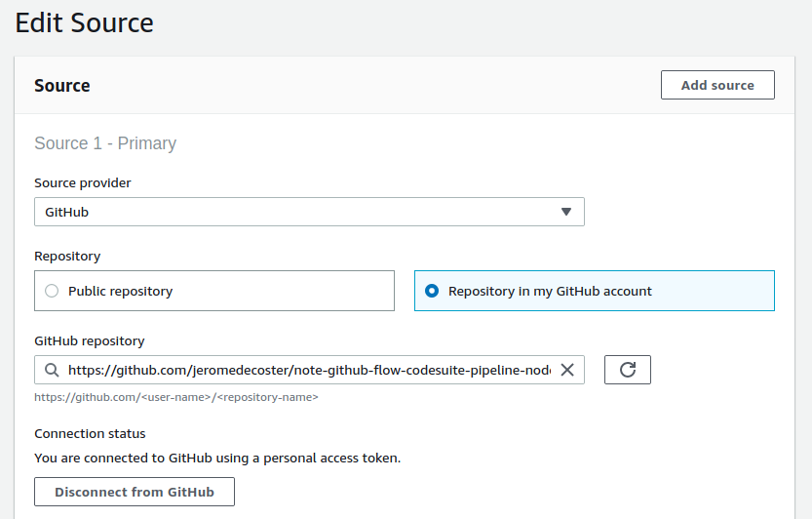Focus the GitHub repository URL field
The image size is (812, 519).
click(x=309, y=370)
